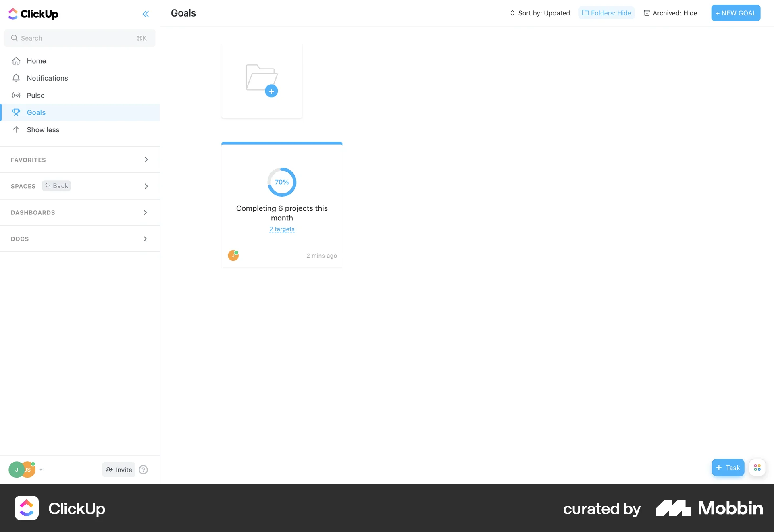This screenshot has width=774, height=532.
Task: Collapse the sidebar with the double-chevron
Action: tap(146, 14)
